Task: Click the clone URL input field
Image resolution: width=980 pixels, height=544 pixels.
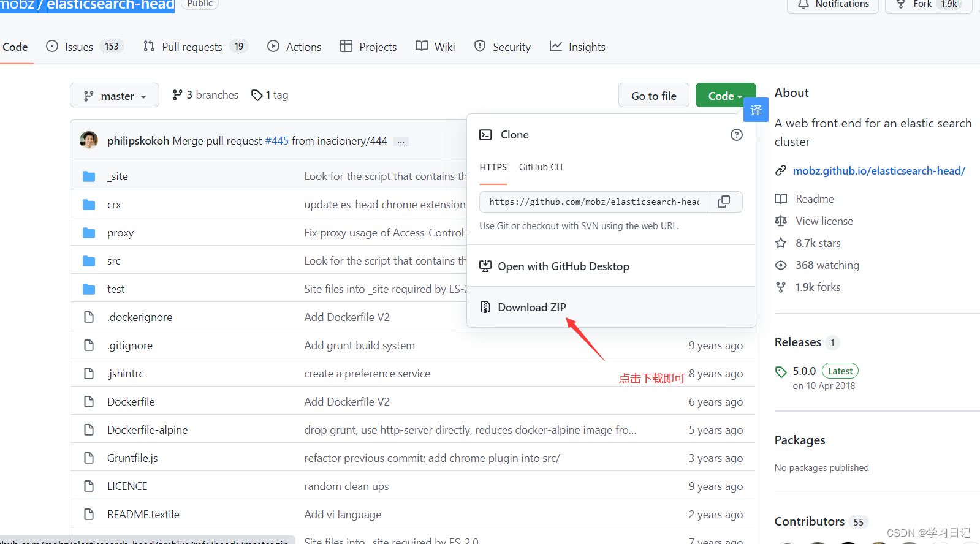Action: [594, 202]
